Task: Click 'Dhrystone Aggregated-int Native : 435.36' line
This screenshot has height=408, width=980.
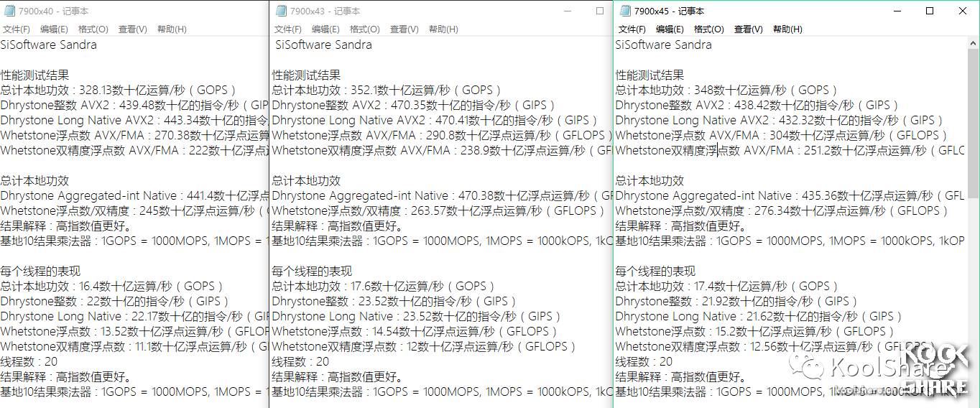Action: click(790, 195)
